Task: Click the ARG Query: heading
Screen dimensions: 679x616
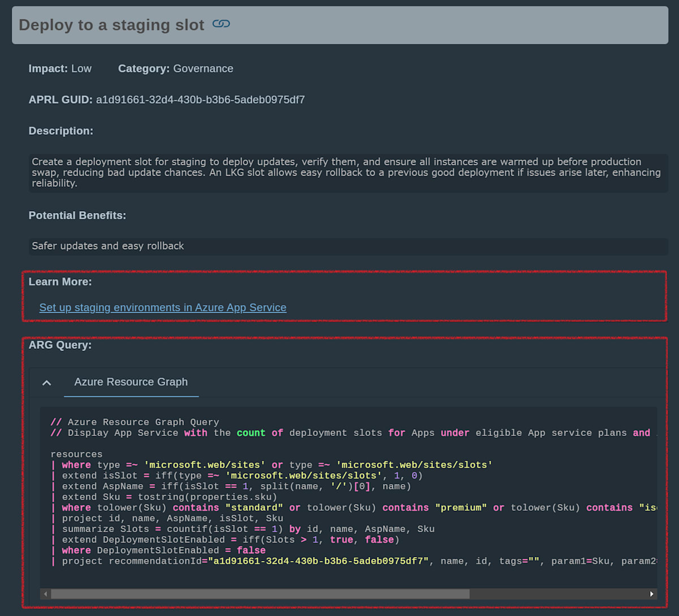Action: pos(60,345)
